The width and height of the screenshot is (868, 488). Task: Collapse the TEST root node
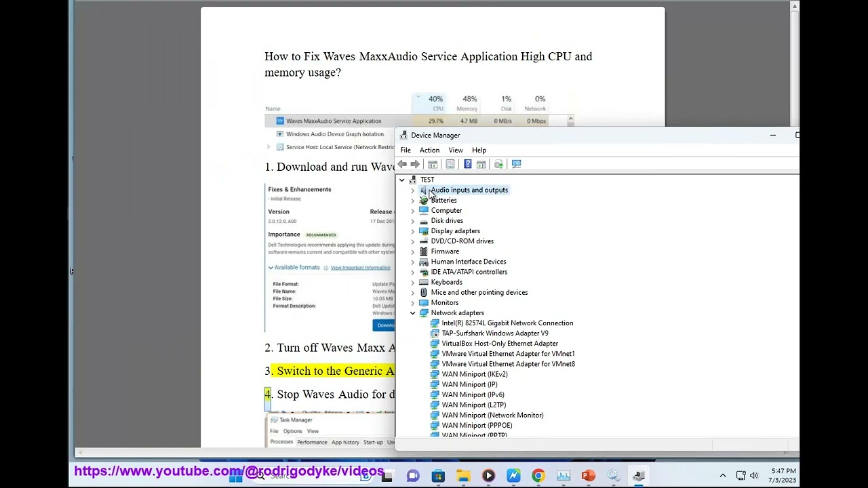point(401,180)
